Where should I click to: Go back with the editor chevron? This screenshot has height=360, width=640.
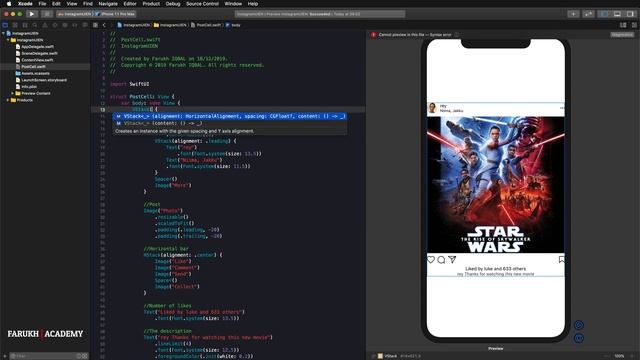point(104,25)
